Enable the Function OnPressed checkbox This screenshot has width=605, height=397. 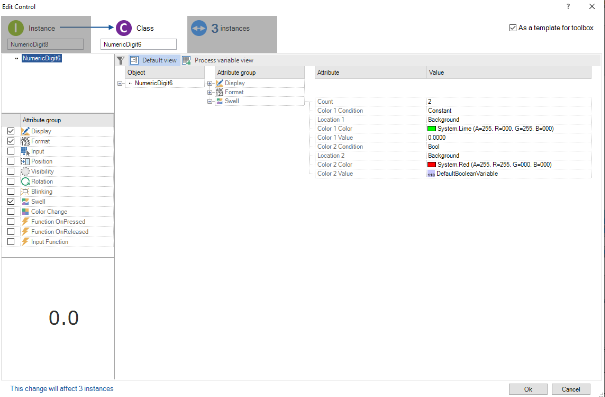pos(11,221)
